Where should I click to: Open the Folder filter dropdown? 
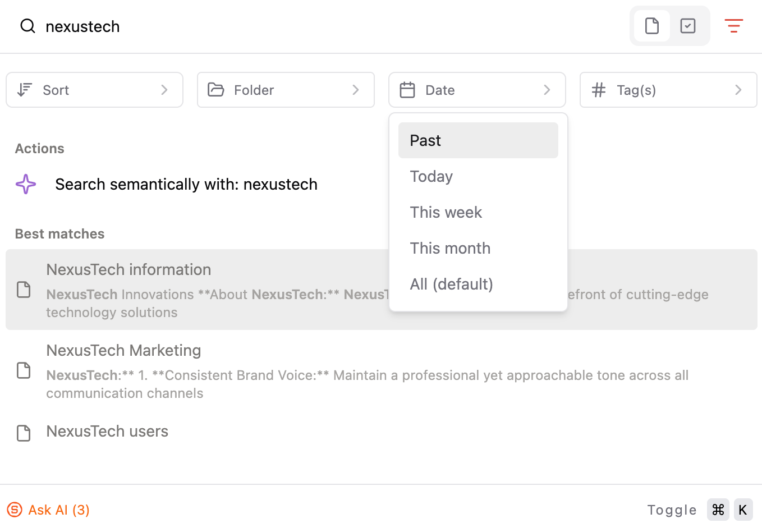coord(286,90)
